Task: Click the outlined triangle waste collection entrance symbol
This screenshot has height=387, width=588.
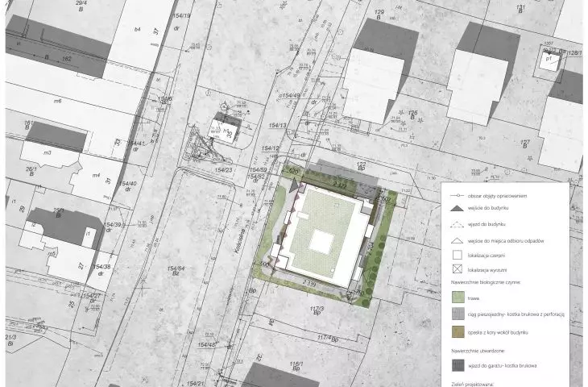Action: [x=457, y=241]
